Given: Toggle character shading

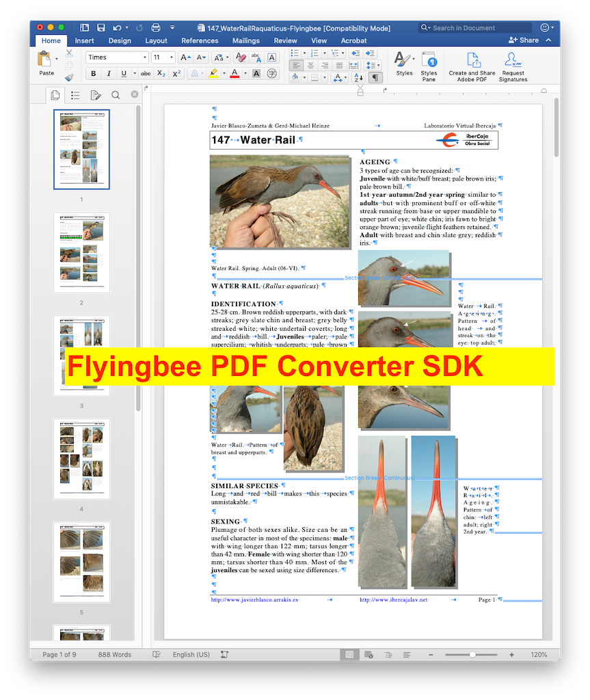Looking at the screenshot, I should (256, 74).
